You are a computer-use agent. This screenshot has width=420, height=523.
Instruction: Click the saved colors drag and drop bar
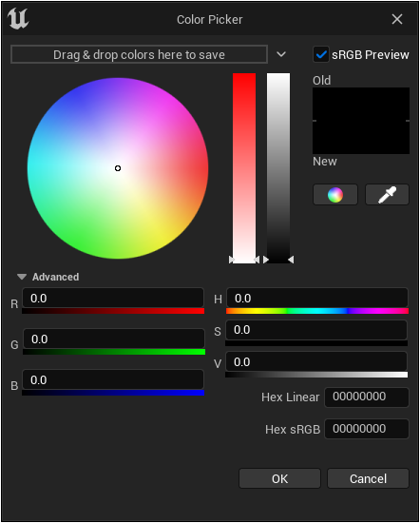[140, 54]
